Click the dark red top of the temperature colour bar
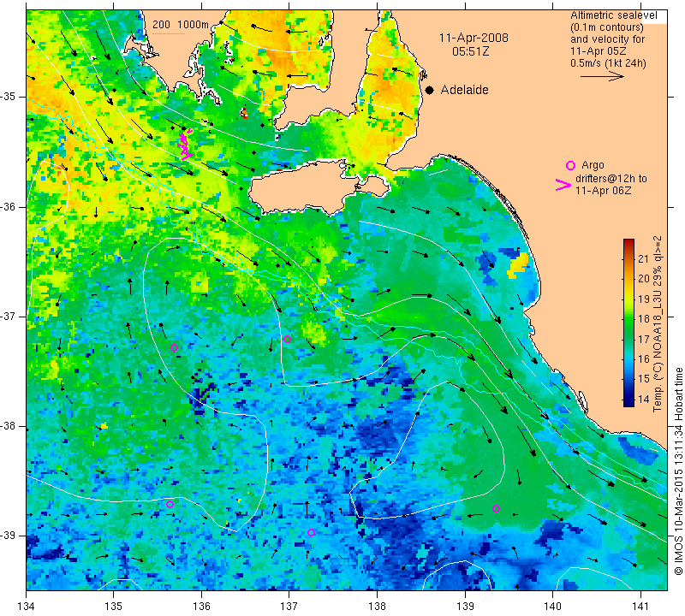 [x=628, y=242]
